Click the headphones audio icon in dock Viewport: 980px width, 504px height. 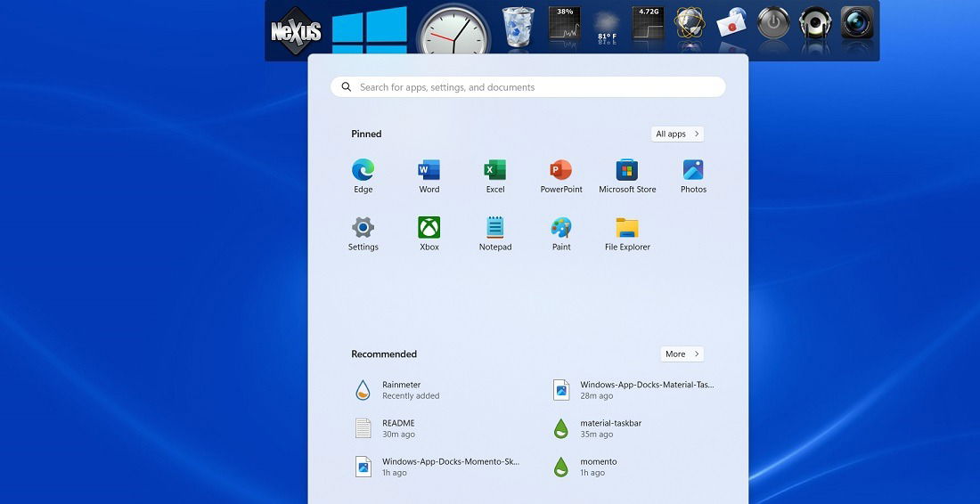[x=815, y=23]
